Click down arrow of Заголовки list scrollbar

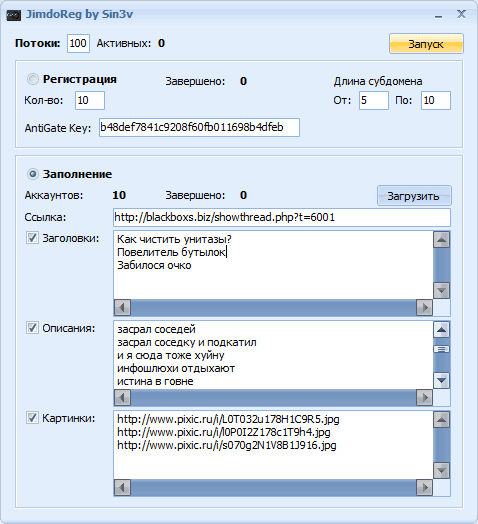pyautogui.click(x=441, y=290)
